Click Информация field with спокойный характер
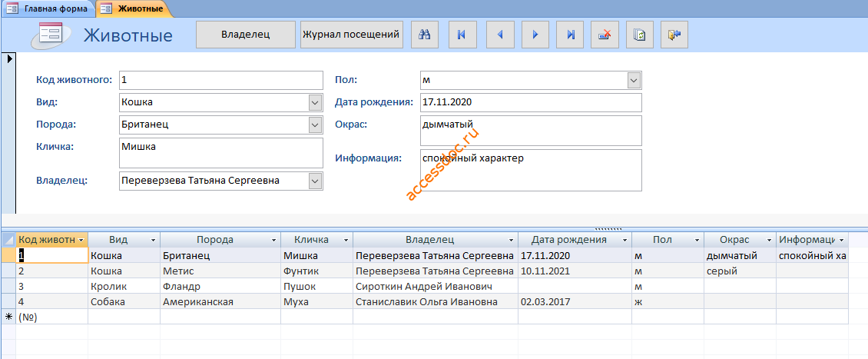The height and width of the screenshot is (359, 868). click(531, 170)
